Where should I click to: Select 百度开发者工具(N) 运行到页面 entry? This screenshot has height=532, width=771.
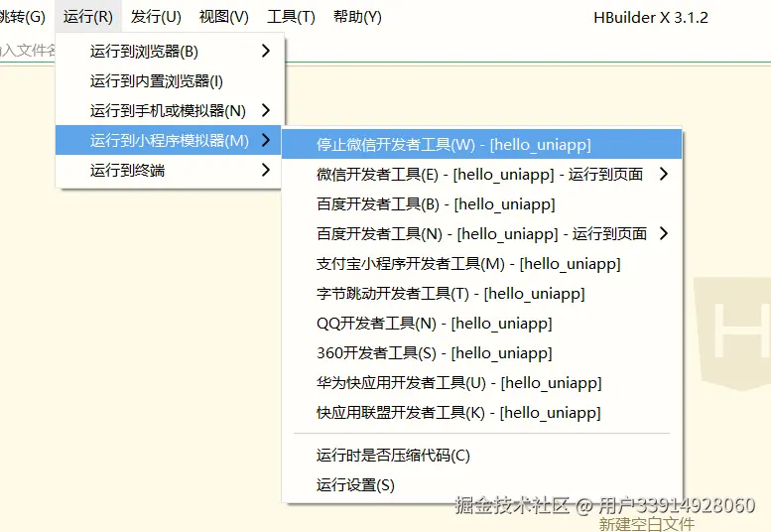pos(482,233)
